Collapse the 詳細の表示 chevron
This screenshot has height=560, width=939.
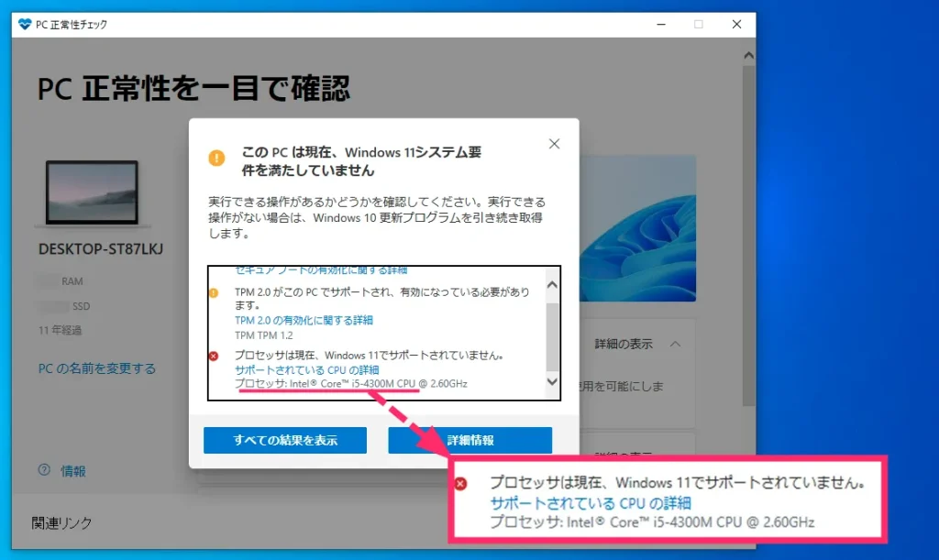coord(676,344)
